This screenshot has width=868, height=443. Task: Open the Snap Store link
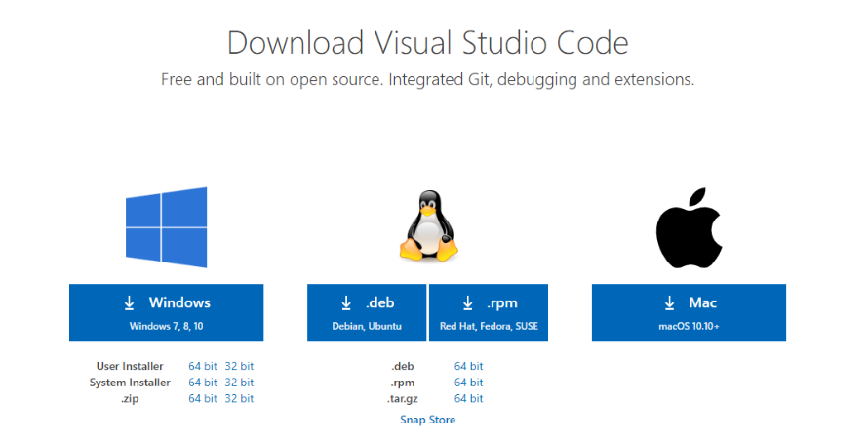coord(428,420)
